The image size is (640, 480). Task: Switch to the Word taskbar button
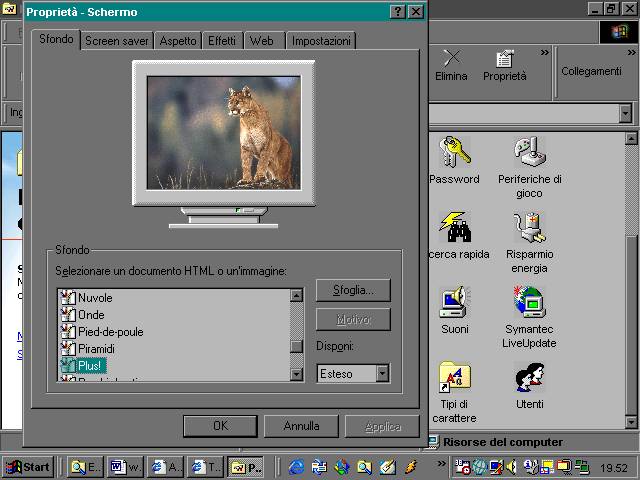coord(125,467)
